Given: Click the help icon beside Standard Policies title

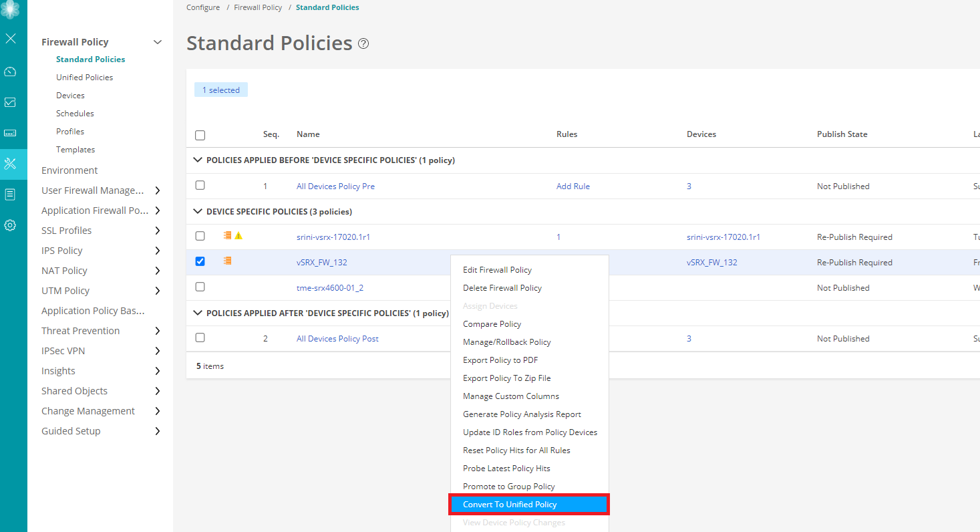Looking at the screenshot, I should coord(363,44).
